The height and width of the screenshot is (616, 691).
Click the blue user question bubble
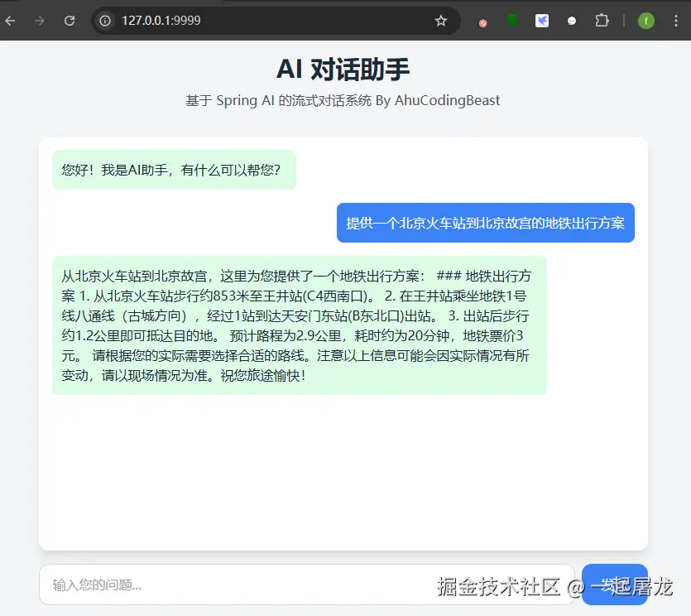(x=485, y=223)
